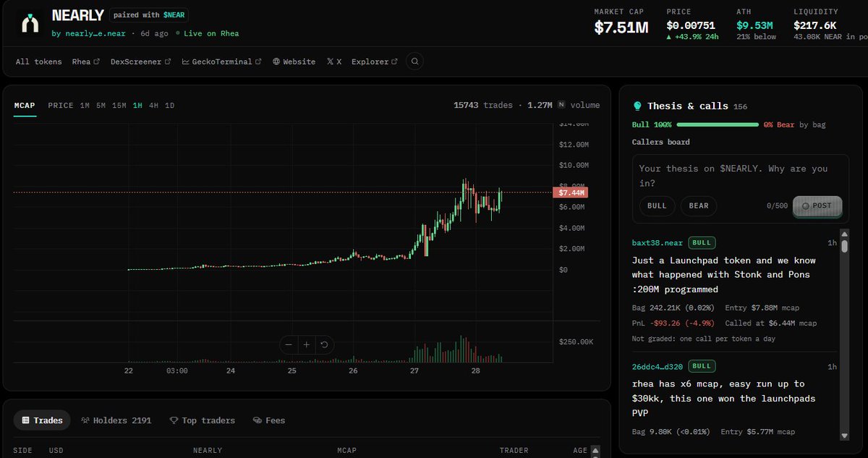Click the $NEAR paired token link
The width and height of the screenshot is (868, 458).
[x=174, y=15]
